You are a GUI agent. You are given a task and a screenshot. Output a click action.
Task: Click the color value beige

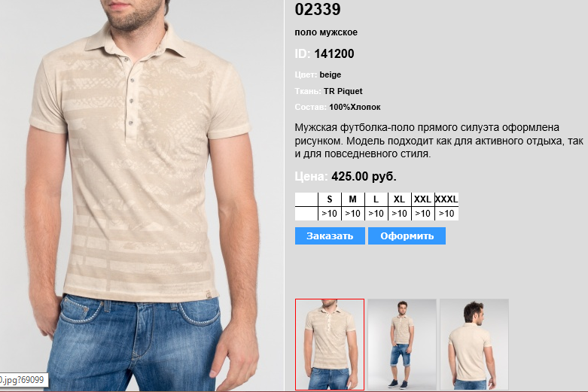331,74
